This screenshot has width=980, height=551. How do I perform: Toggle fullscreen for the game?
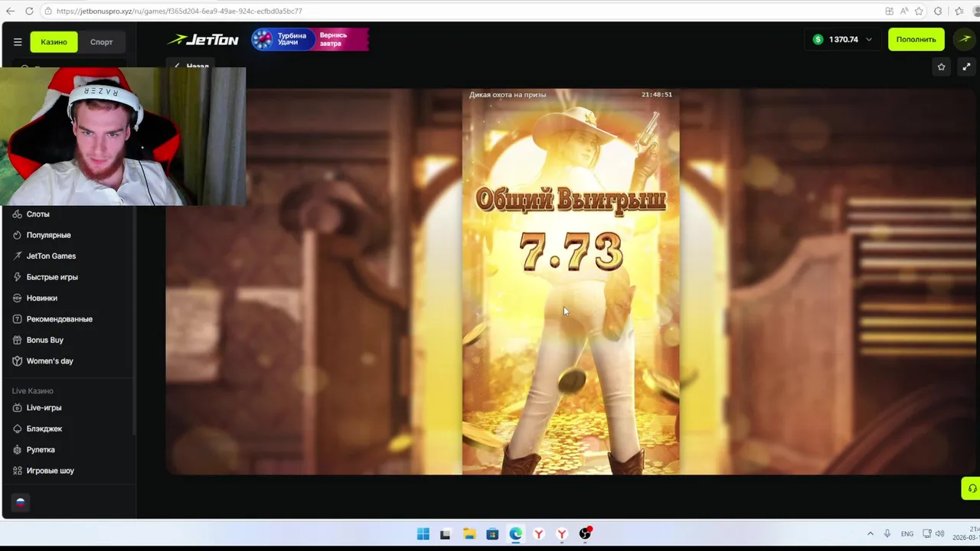[966, 67]
